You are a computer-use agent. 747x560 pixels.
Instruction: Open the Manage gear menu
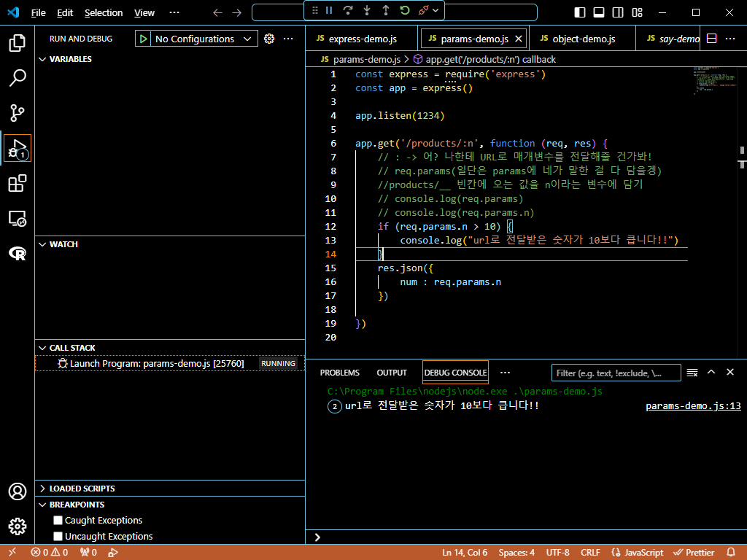(x=18, y=526)
